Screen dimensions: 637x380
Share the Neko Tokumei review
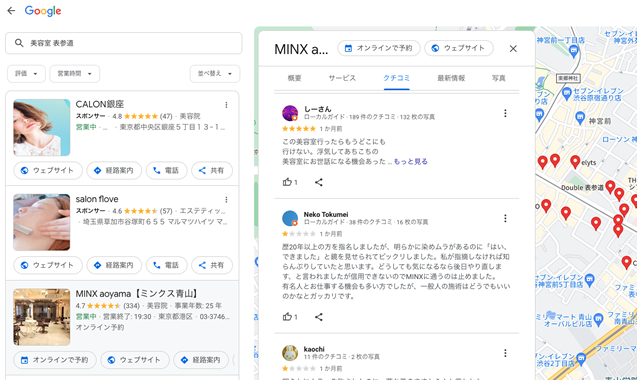click(318, 317)
